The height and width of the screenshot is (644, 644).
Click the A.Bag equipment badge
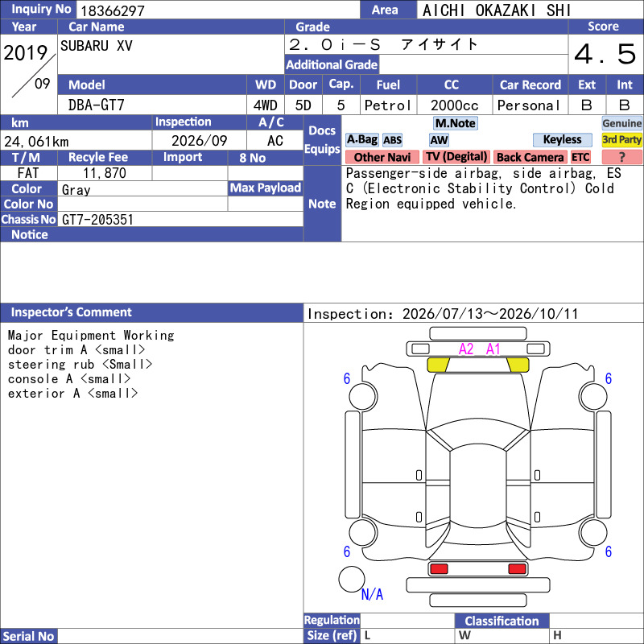click(x=361, y=139)
